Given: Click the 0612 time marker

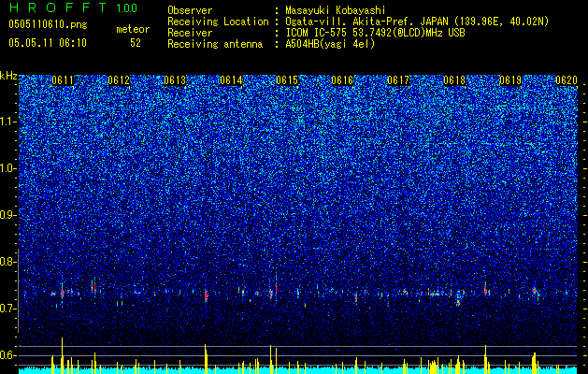Looking at the screenshot, I should click(119, 80).
